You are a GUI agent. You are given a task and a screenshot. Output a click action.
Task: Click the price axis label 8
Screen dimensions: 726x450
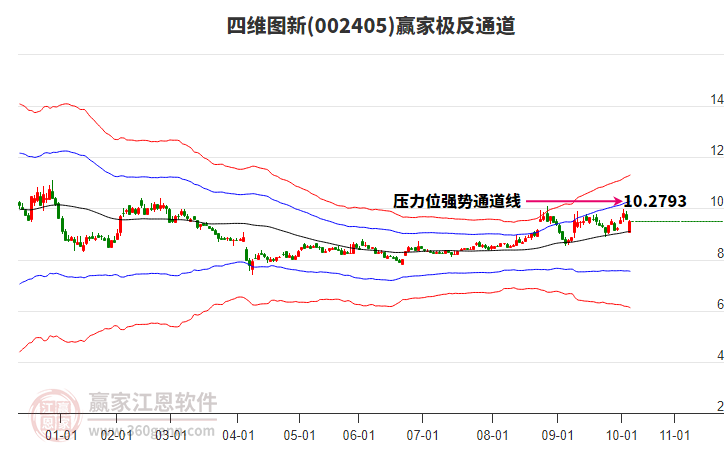pos(720,253)
